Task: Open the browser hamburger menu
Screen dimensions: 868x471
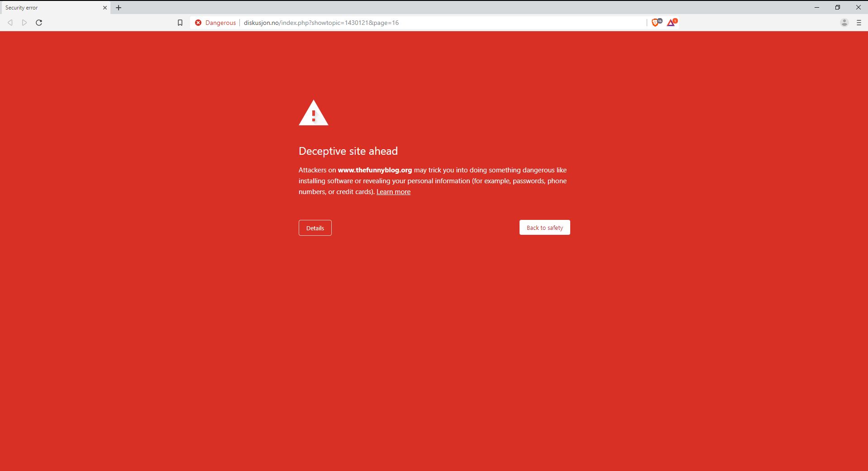Action: click(x=858, y=23)
